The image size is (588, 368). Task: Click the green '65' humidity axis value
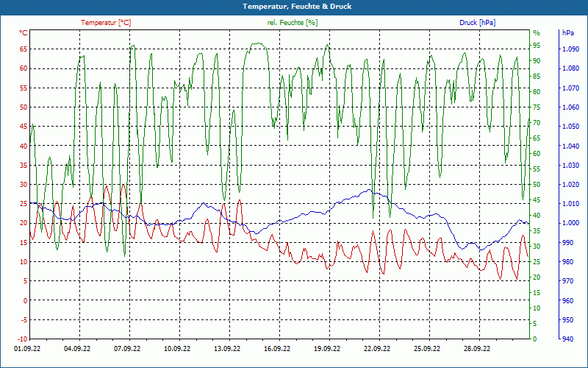(x=537, y=138)
